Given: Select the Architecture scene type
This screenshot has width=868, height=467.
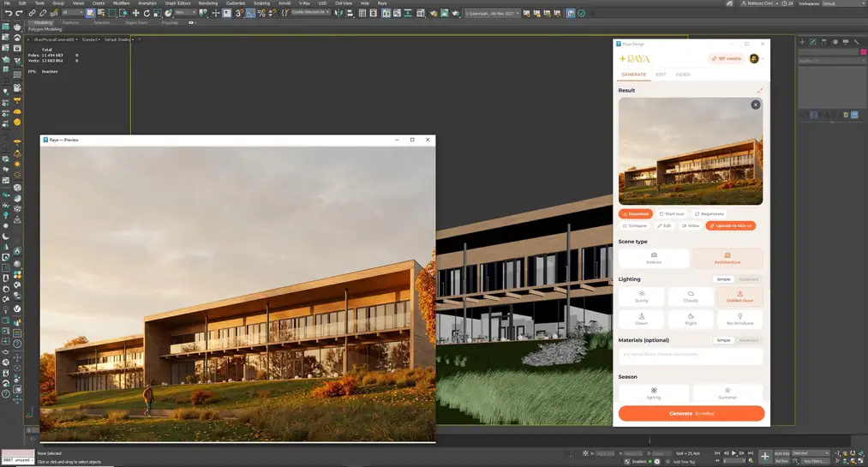Looking at the screenshot, I should [727, 258].
